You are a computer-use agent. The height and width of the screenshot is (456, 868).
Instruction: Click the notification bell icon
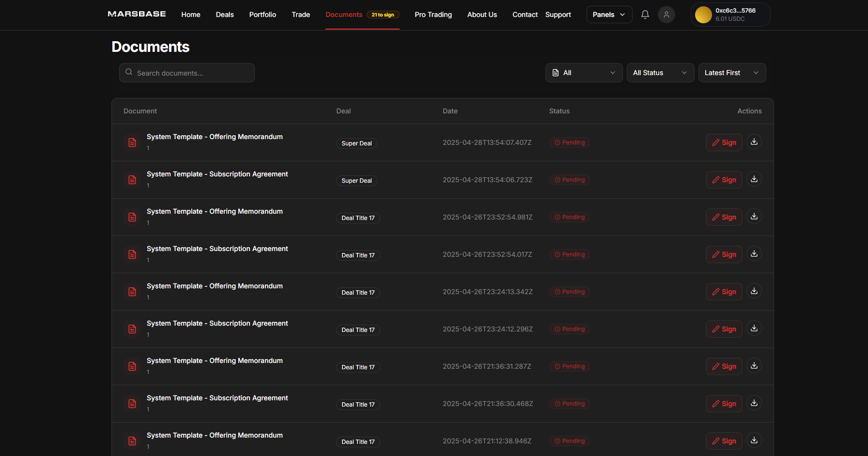coord(645,15)
